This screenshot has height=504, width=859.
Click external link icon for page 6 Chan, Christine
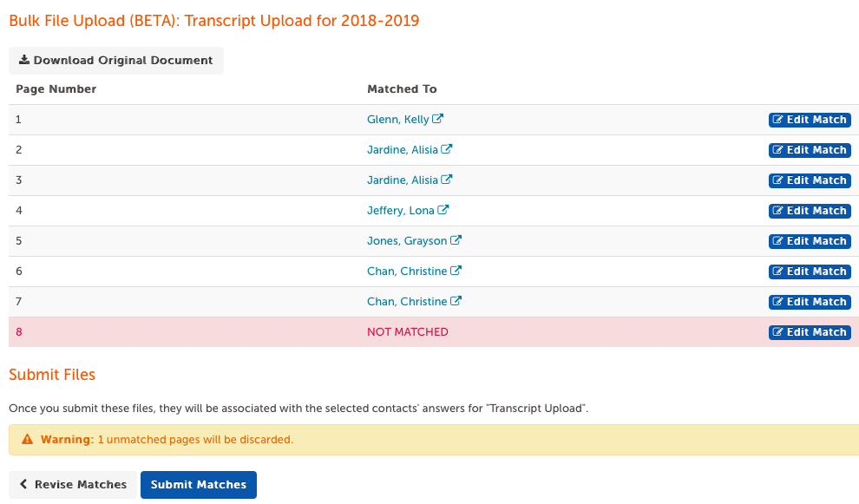(x=456, y=271)
